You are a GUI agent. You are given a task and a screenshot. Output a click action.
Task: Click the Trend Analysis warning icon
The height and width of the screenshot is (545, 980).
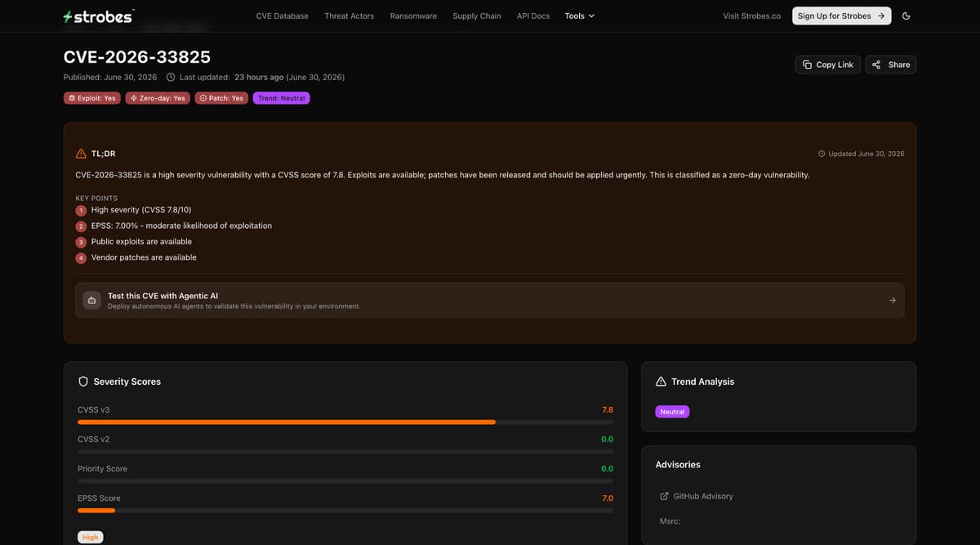click(661, 382)
